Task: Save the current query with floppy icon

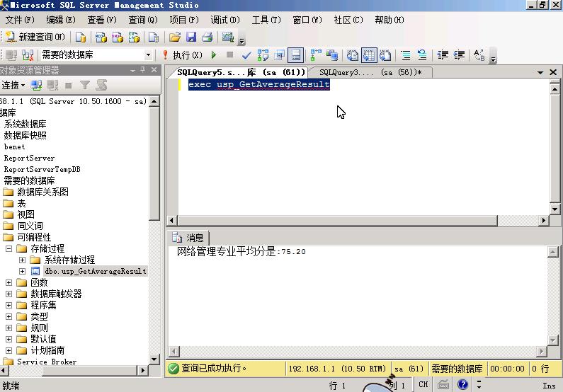Action: click(191, 37)
